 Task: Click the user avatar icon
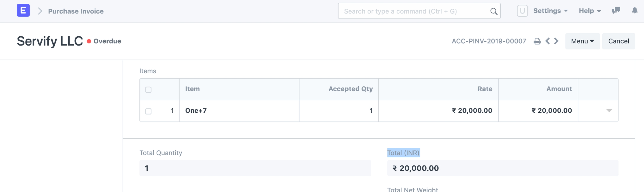(x=522, y=11)
